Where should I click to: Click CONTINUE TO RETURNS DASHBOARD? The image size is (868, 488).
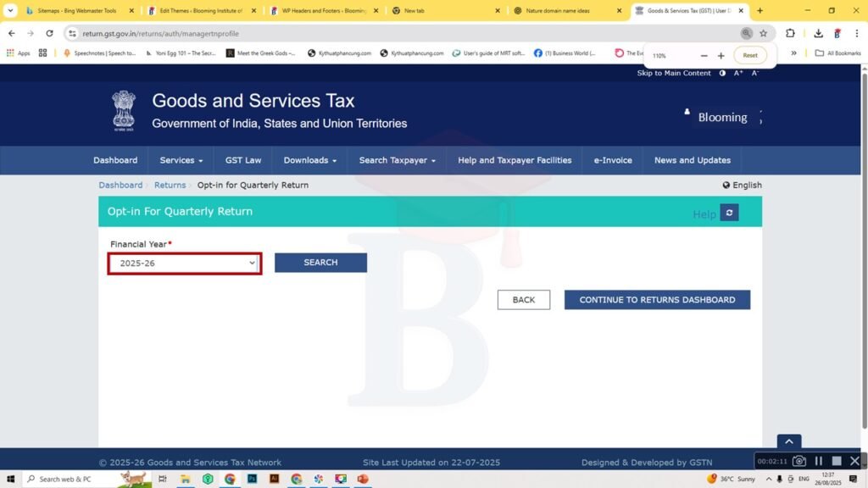657,300
